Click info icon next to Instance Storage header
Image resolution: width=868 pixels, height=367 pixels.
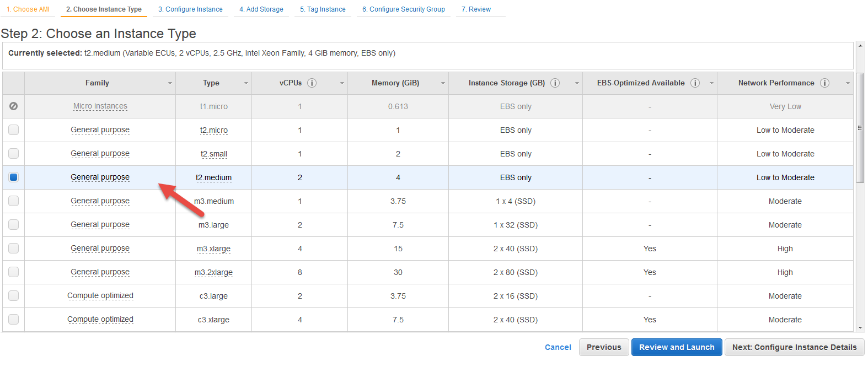click(x=555, y=83)
